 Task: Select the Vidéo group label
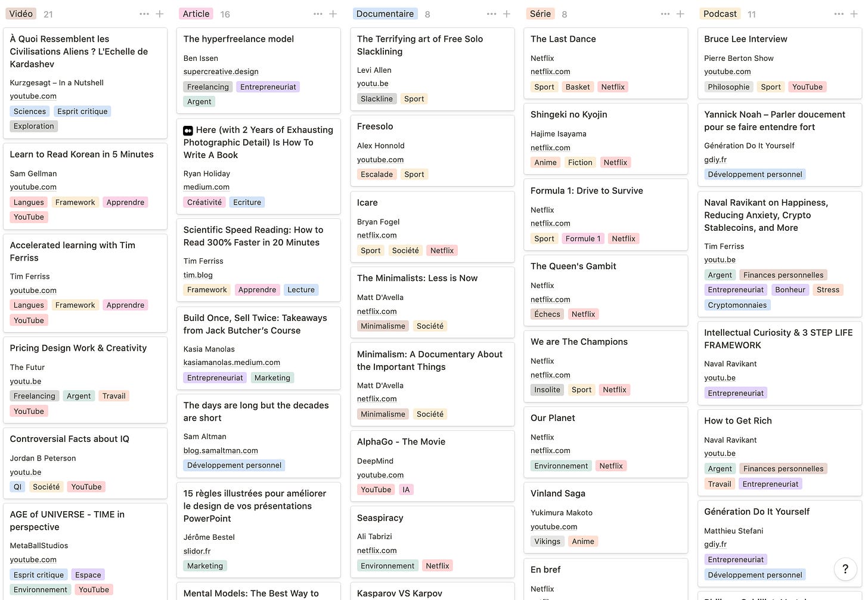click(21, 14)
